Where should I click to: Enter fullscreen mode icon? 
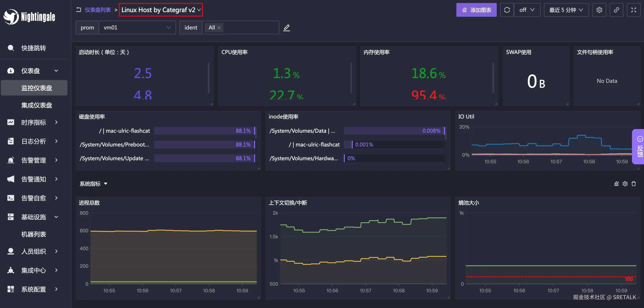[x=633, y=10]
